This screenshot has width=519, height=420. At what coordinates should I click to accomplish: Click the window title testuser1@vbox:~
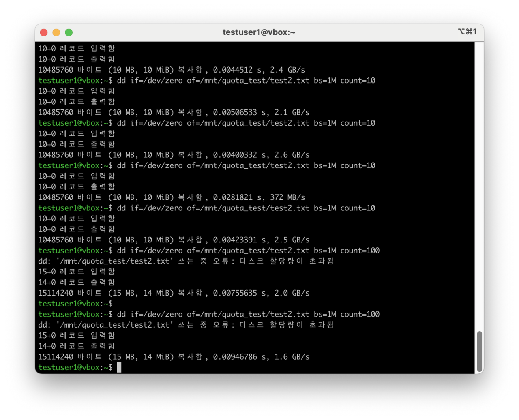(259, 32)
